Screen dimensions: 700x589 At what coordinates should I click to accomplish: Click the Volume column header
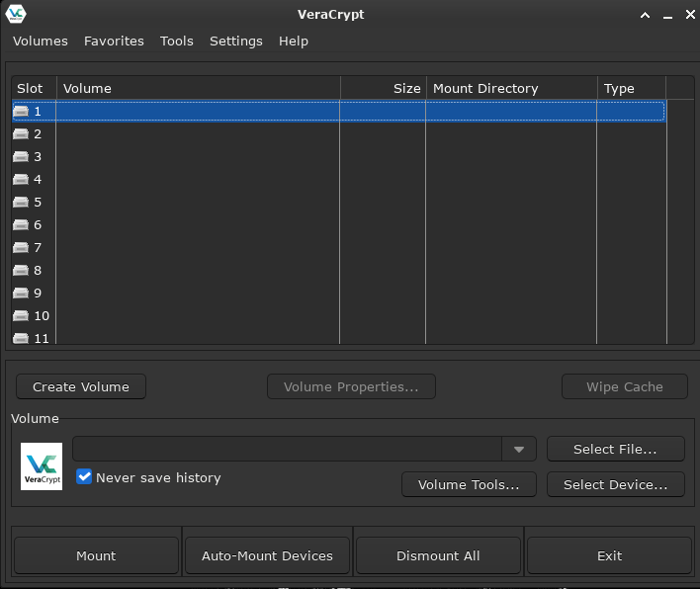tap(198, 88)
